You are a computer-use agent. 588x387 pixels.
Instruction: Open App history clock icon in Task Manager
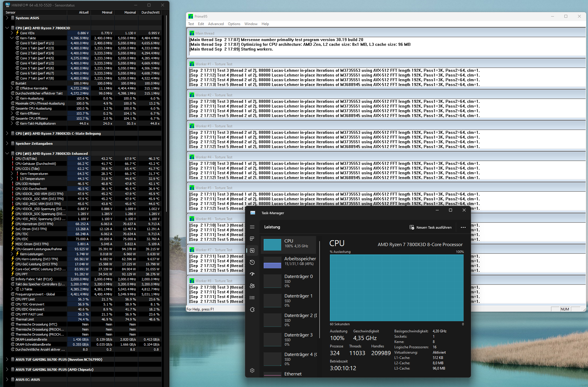(252, 262)
